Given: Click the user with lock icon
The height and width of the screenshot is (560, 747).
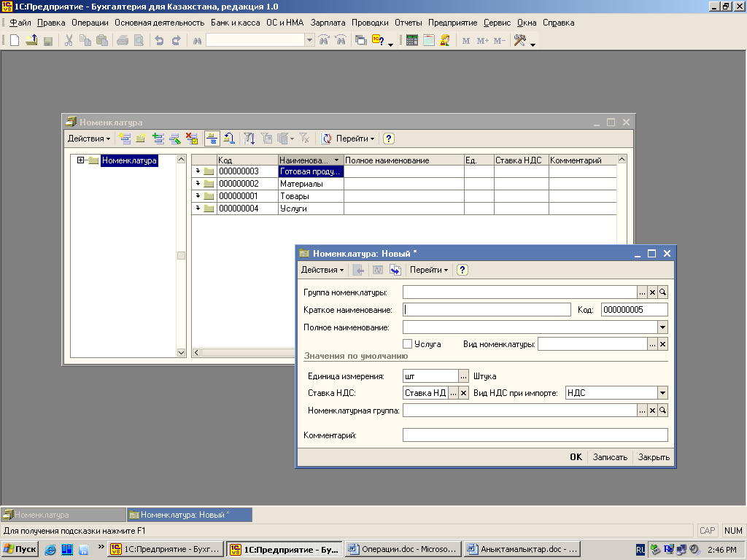Looking at the screenshot, I should [445, 41].
